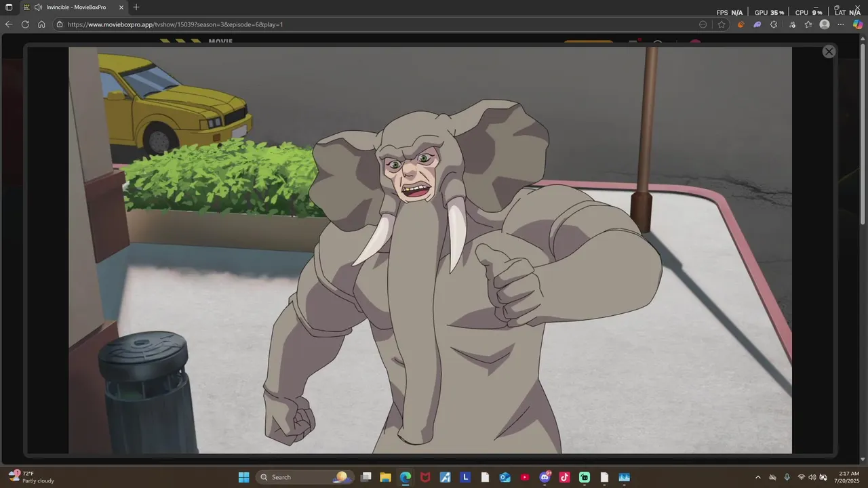This screenshot has width=868, height=488.
Task: Open Wi-Fi network tray settings
Action: point(802,477)
